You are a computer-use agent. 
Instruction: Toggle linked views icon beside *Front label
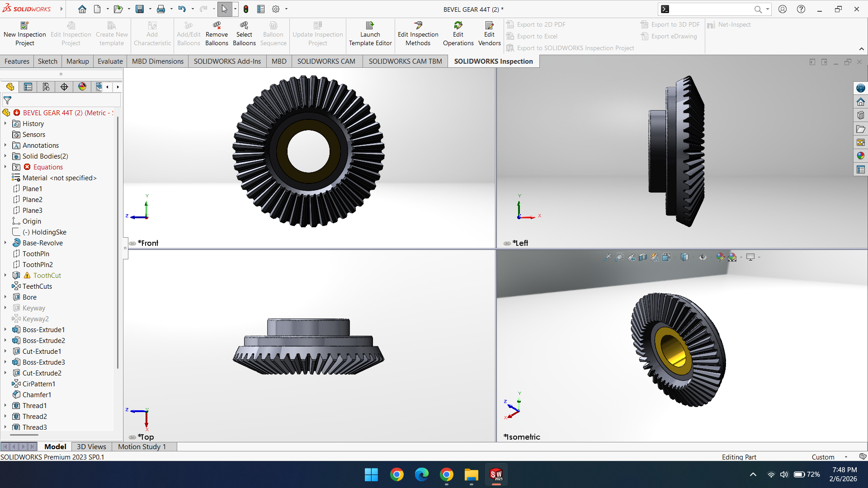132,244
